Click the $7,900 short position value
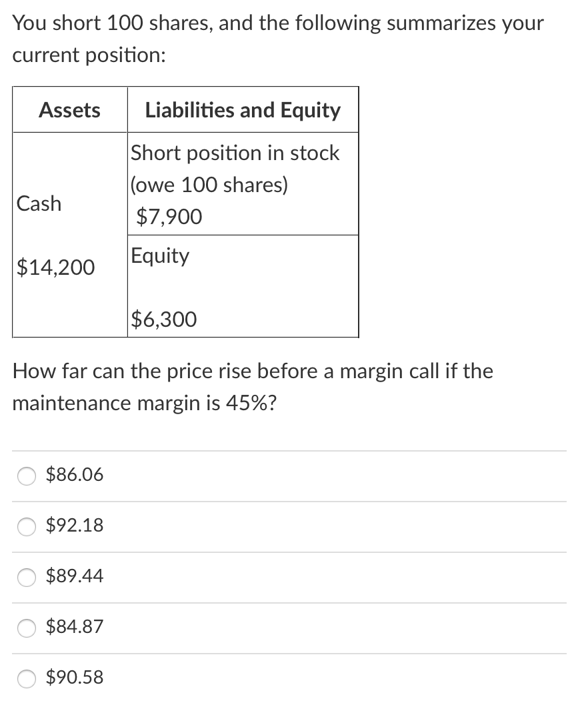 (x=167, y=216)
